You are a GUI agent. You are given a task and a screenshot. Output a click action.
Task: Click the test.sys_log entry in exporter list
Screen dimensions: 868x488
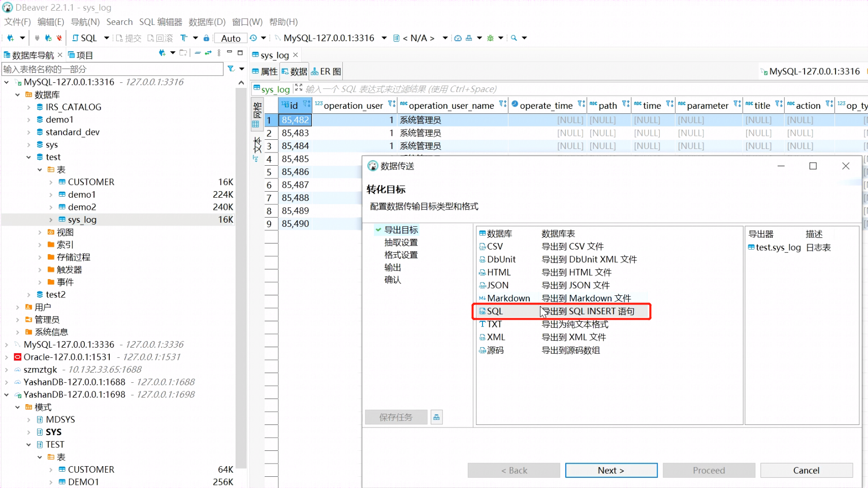[x=778, y=248]
